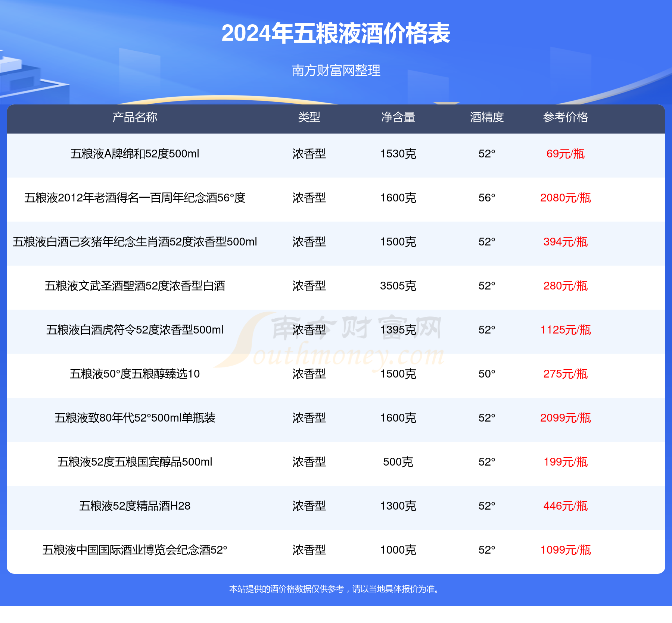Click the 394元/瓶 price

(566, 242)
